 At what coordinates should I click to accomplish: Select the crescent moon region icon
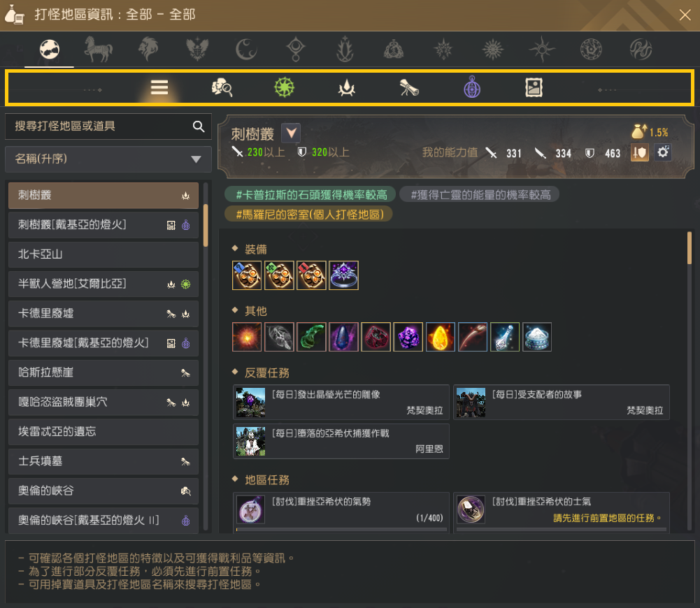coord(246,49)
